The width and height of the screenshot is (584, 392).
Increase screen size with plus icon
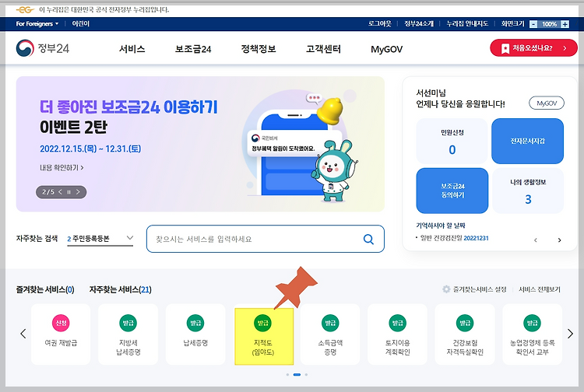(565, 24)
